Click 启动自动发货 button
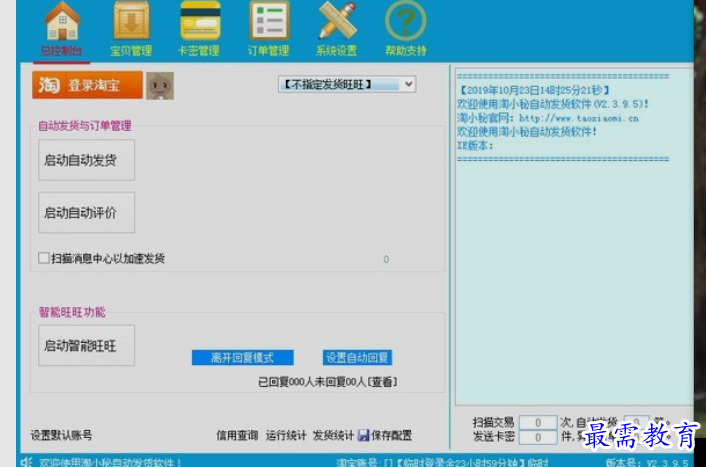The width and height of the screenshot is (706, 467). click(86, 160)
